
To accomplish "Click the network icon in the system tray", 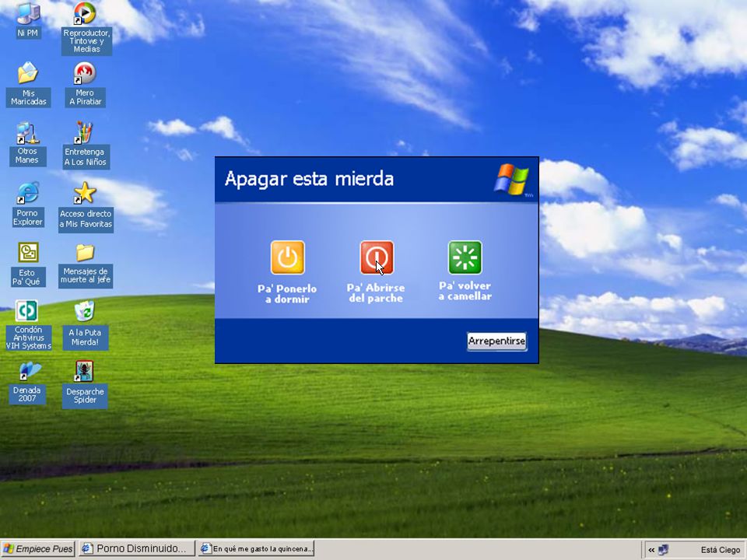I will (x=663, y=550).
